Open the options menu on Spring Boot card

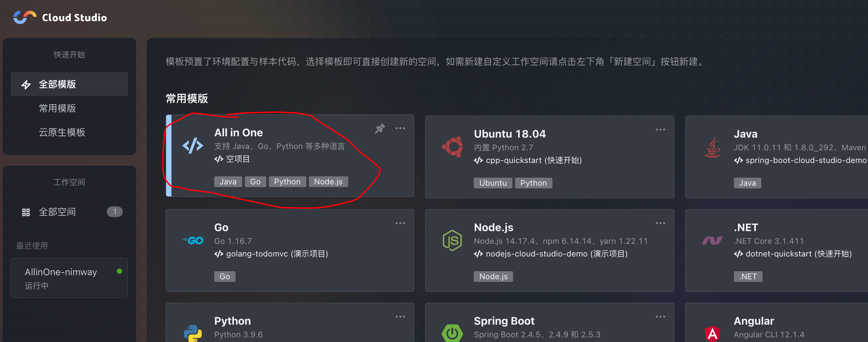660,316
